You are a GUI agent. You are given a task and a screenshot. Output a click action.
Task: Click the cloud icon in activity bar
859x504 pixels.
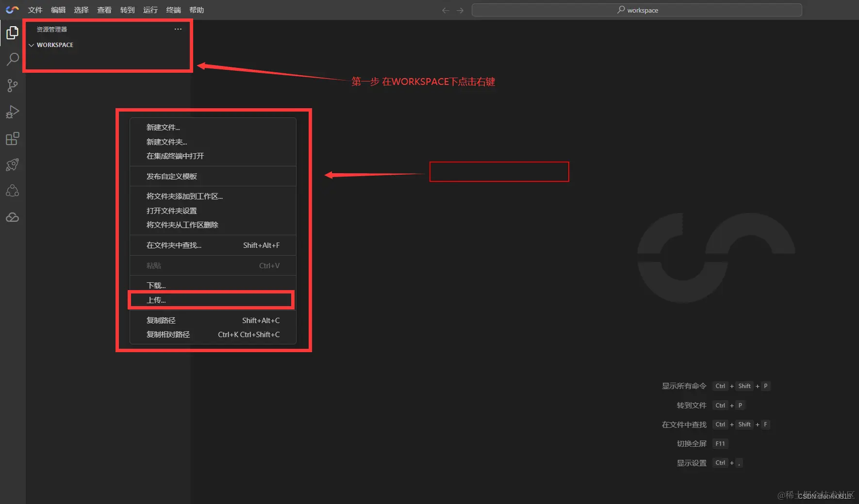[x=13, y=217]
